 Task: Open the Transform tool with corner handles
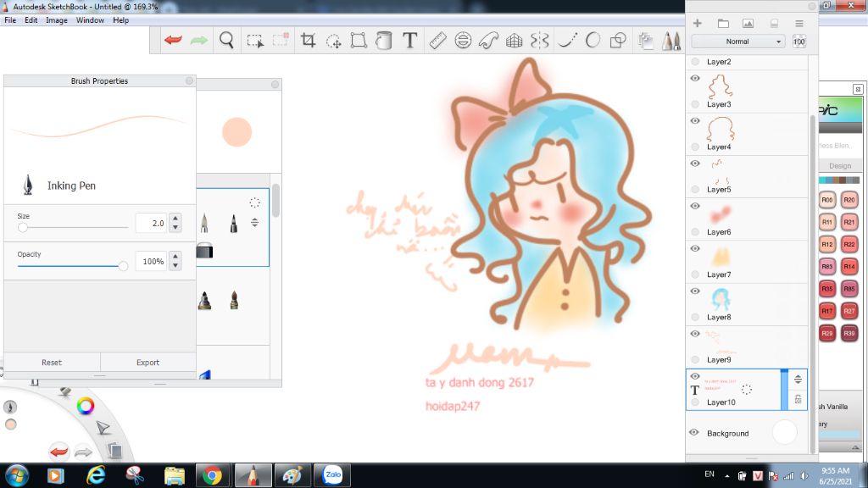click(359, 40)
